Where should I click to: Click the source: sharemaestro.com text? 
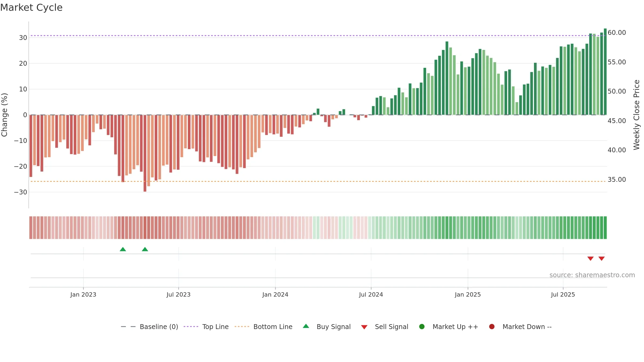(592, 275)
